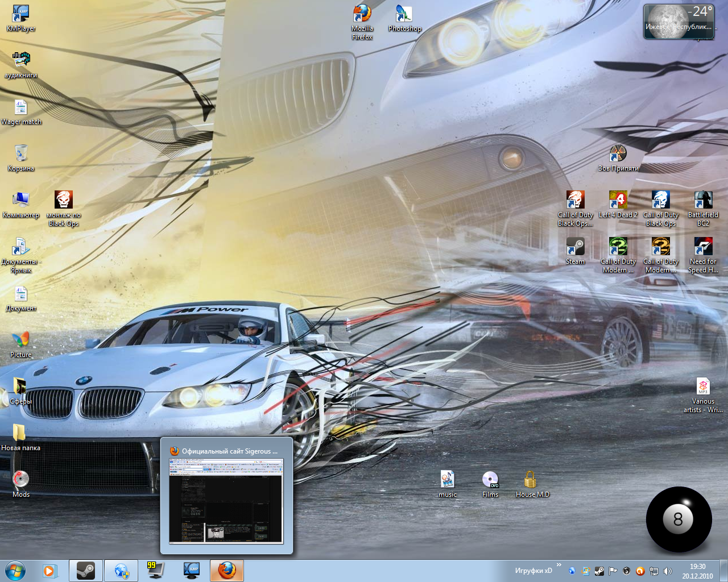Click the blue globe tray icon

(x=572, y=571)
